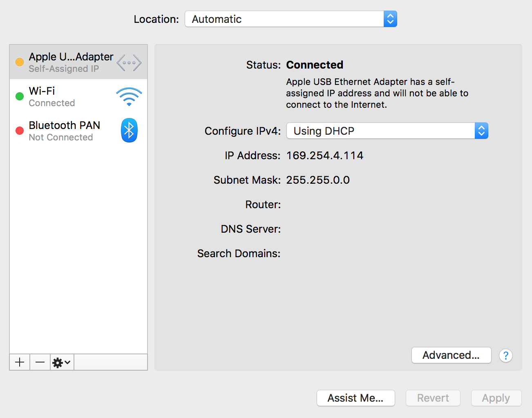The height and width of the screenshot is (418, 532).
Task: Click the Assist Me… button
Action: [x=355, y=398]
